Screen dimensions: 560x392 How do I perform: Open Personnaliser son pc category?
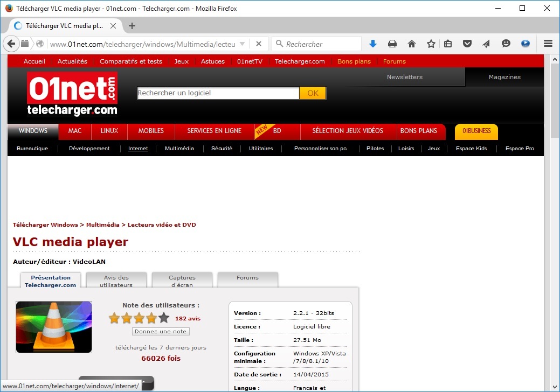coord(320,149)
